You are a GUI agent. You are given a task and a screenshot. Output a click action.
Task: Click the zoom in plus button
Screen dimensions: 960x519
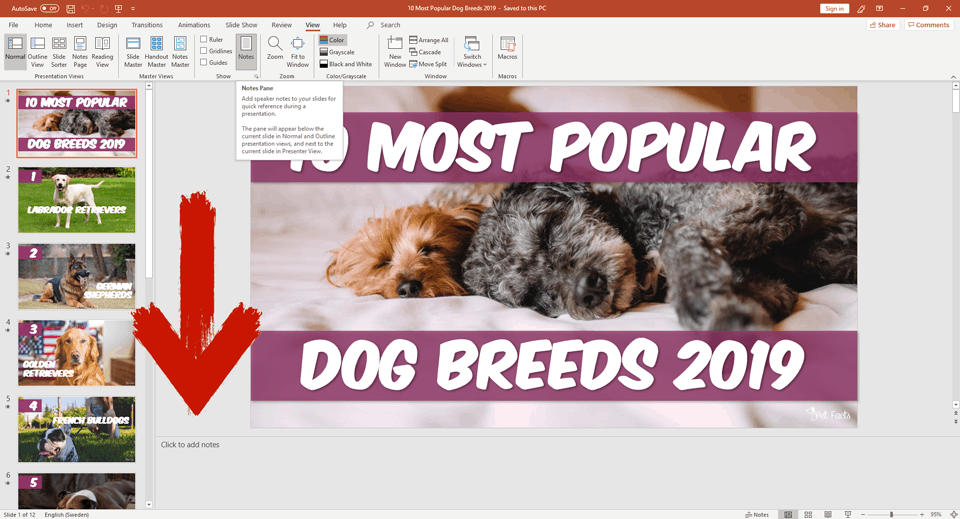pyautogui.click(x=922, y=515)
